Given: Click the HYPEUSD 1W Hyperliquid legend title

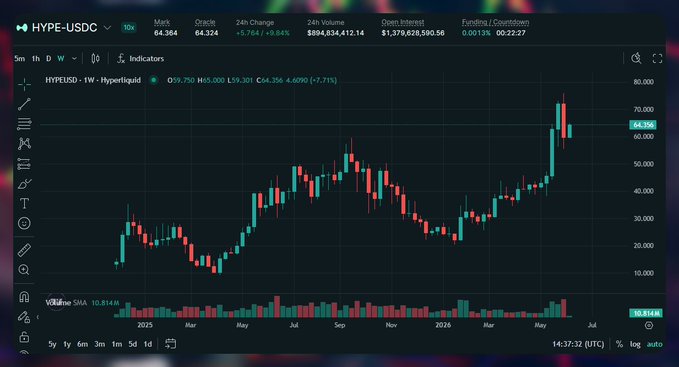Looking at the screenshot, I should (x=93, y=80).
